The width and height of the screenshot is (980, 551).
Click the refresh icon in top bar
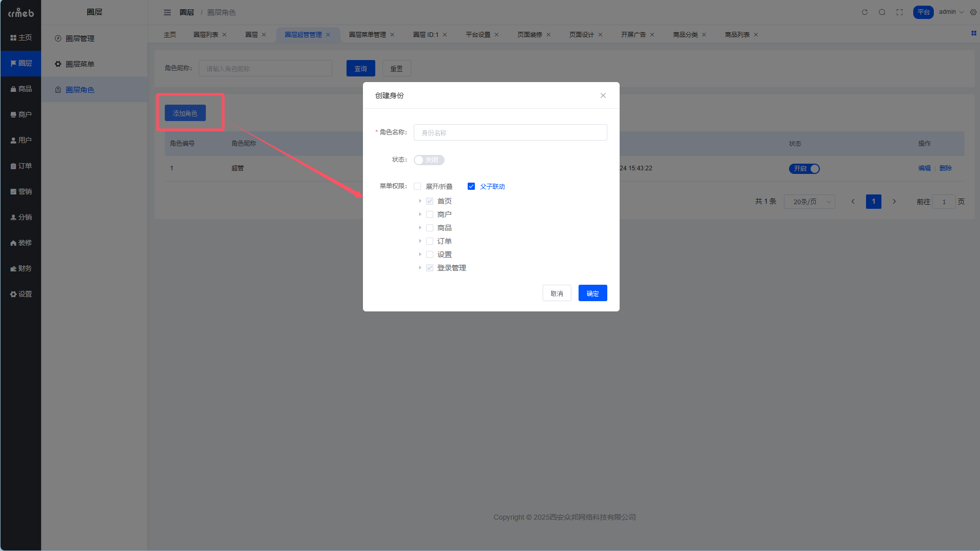[864, 12]
